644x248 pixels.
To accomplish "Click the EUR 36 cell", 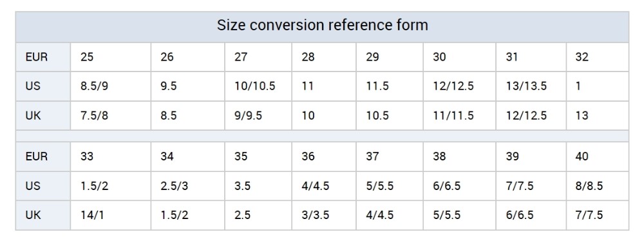I will point(324,157).
